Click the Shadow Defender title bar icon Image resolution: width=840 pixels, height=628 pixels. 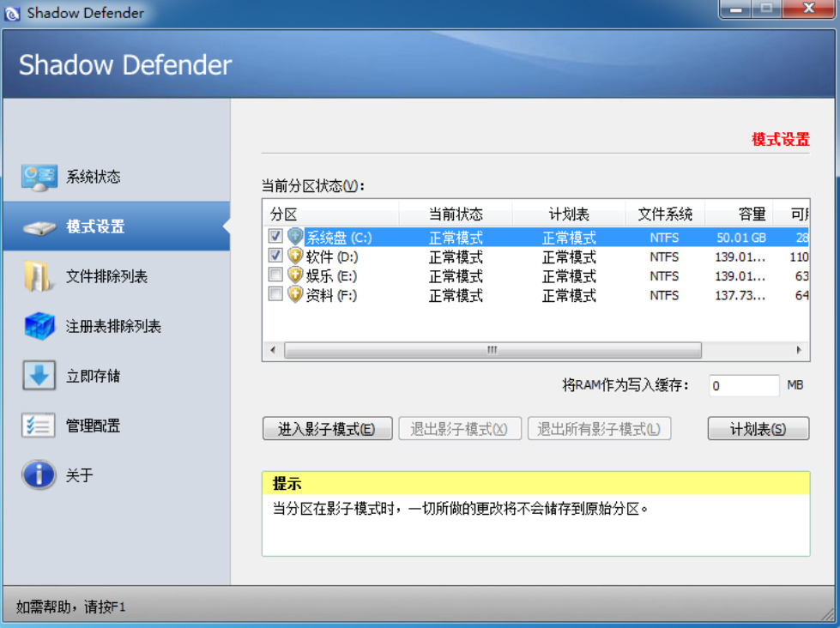[x=12, y=14]
